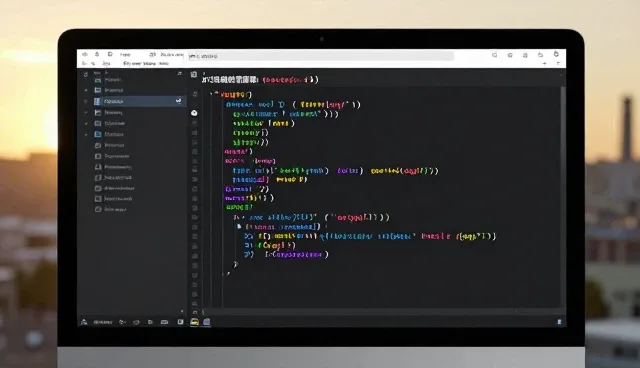Click the editor's vertical scrollbar on the right edge

pos(563,196)
